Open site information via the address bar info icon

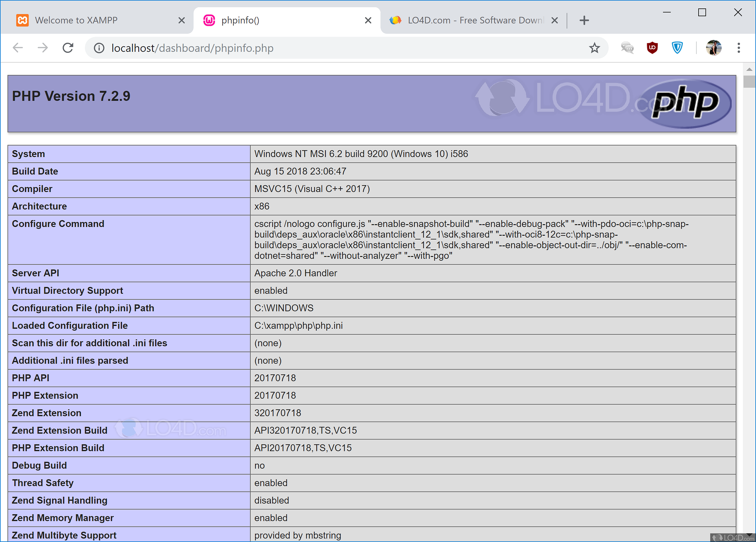pyautogui.click(x=99, y=48)
